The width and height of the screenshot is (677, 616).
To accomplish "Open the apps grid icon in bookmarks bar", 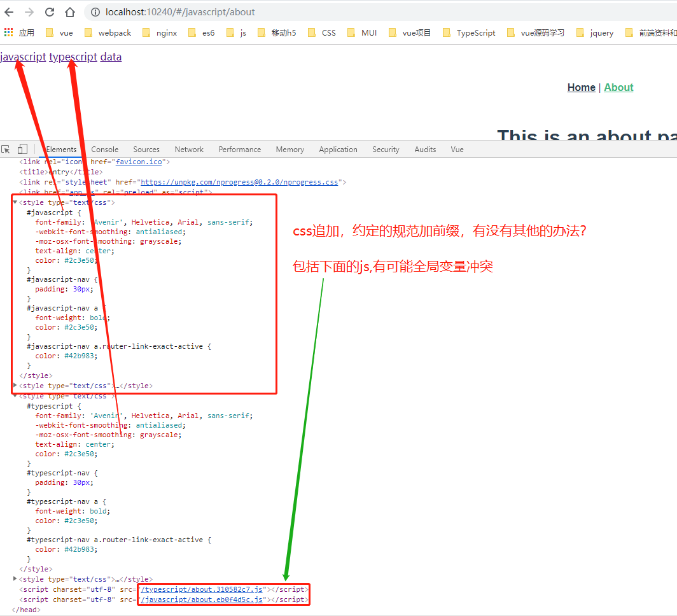I will pos(8,32).
